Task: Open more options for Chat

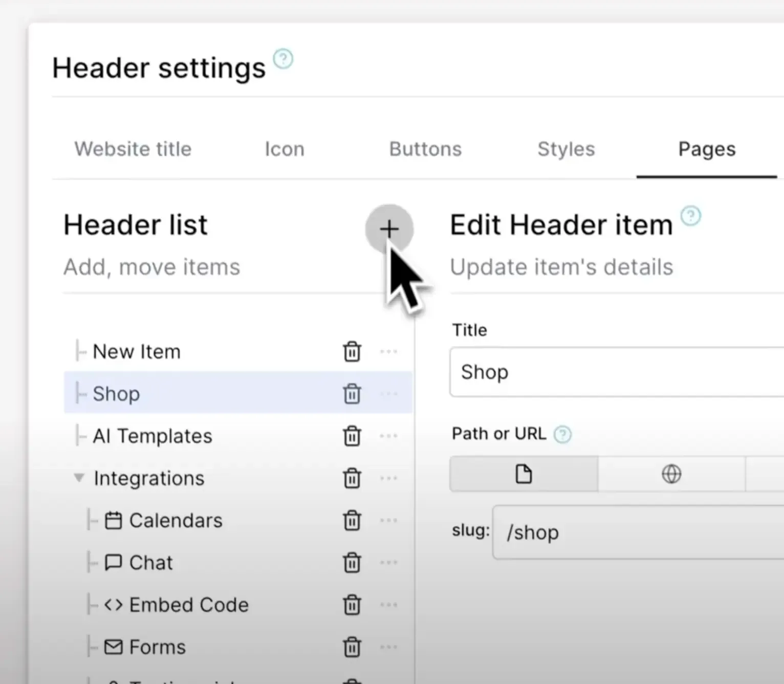Action: tap(389, 563)
